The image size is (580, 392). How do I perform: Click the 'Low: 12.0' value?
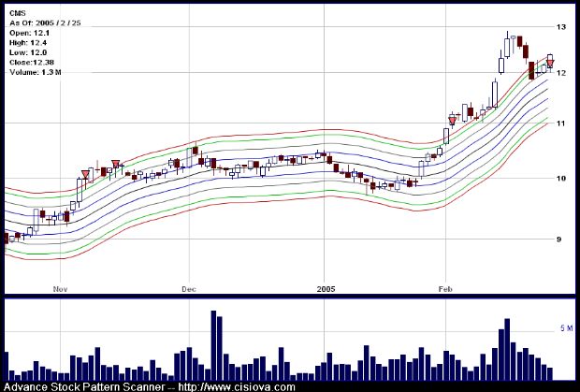(x=28, y=52)
